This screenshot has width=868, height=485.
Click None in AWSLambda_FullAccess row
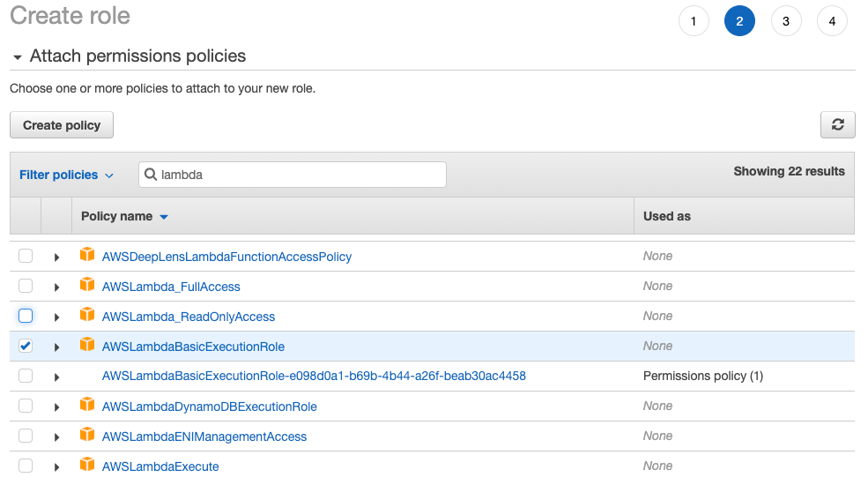point(657,286)
